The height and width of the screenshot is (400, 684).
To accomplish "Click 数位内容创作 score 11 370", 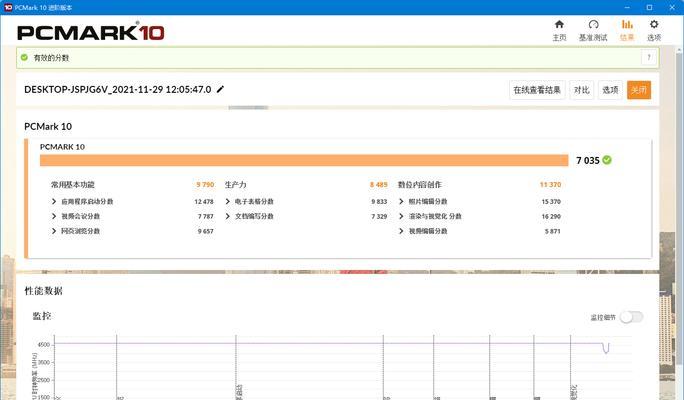I will pos(551,185).
